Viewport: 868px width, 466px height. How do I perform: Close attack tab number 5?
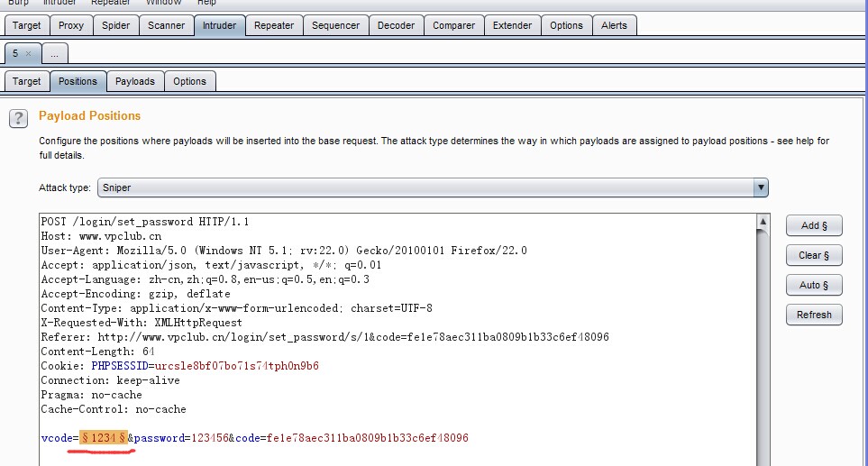pyautogui.click(x=28, y=54)
